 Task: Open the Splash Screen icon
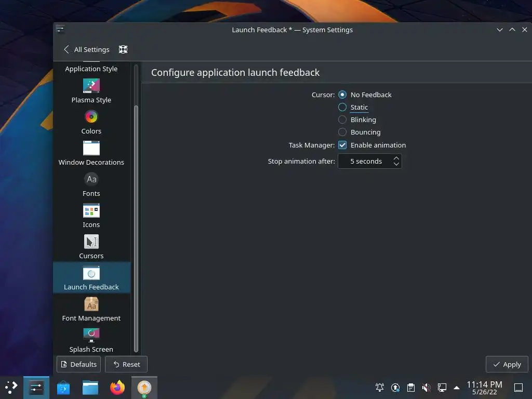point(91,335)
